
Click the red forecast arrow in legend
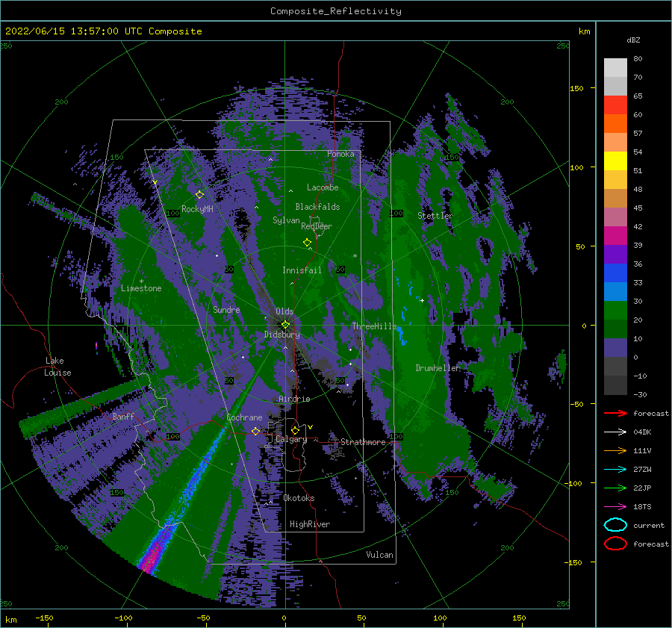click(615, 413)
